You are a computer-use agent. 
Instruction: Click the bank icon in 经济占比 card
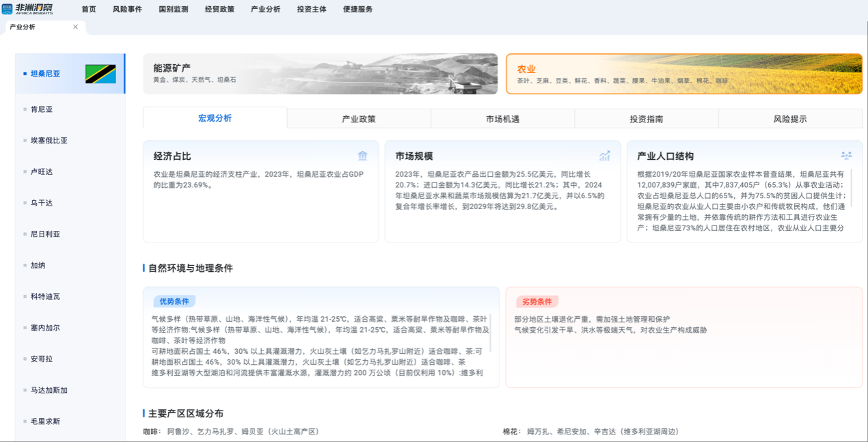click(363, 156)
